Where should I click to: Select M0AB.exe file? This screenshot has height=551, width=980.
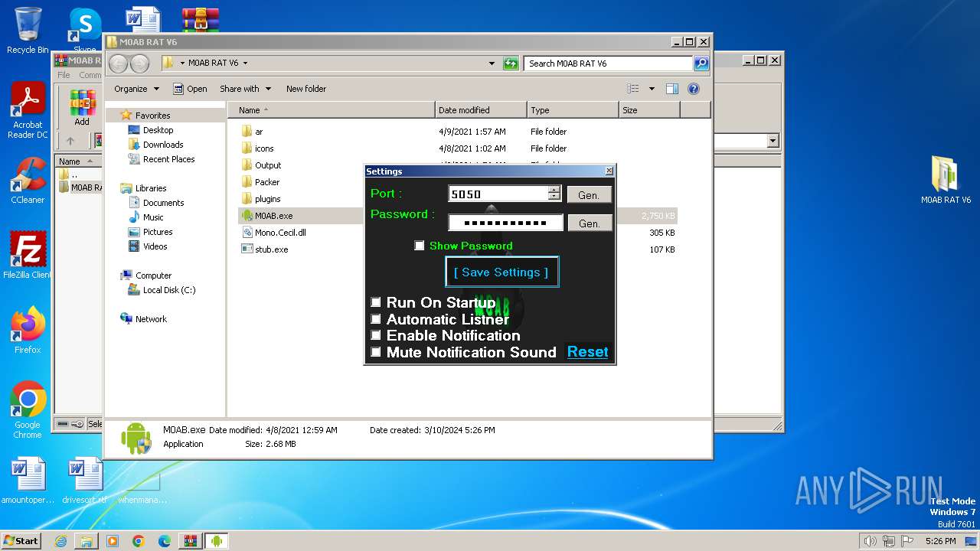pyautogui.click(x=273, y=216)
